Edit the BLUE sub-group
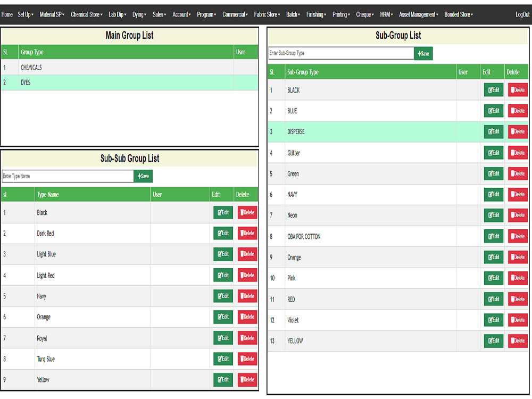The image size is (532, 399). pyautogui.click(x=494, y=111)
